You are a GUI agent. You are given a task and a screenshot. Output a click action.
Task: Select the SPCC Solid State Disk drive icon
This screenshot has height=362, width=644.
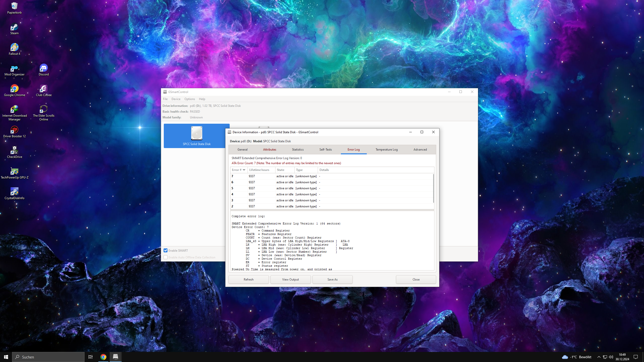[x=196, y=135]
